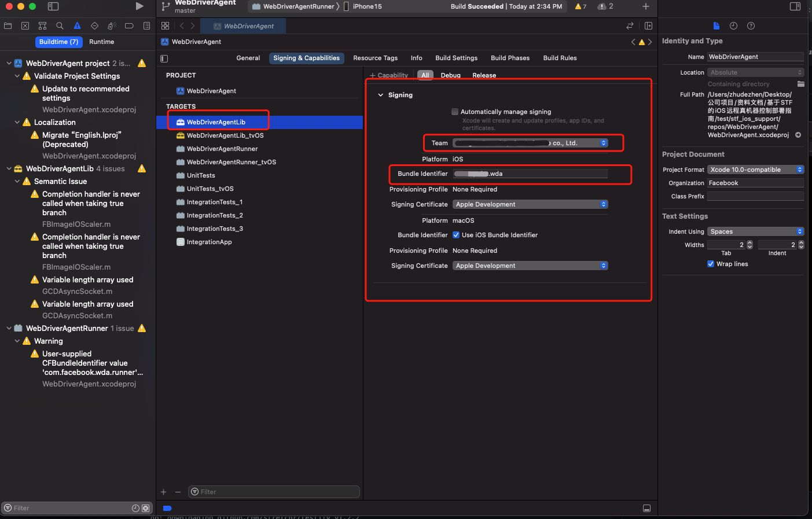Image resolution: width=812 pixels, height=519 pixels.
Task: Open the Team dropdown
Action: (530, 143)
